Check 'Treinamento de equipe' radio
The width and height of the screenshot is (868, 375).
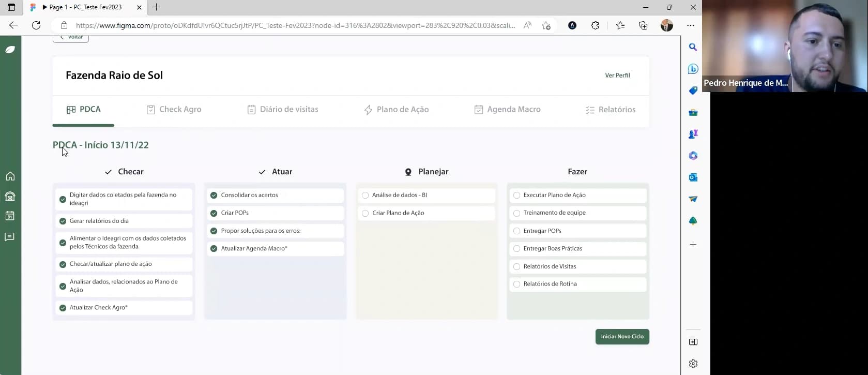516,213
